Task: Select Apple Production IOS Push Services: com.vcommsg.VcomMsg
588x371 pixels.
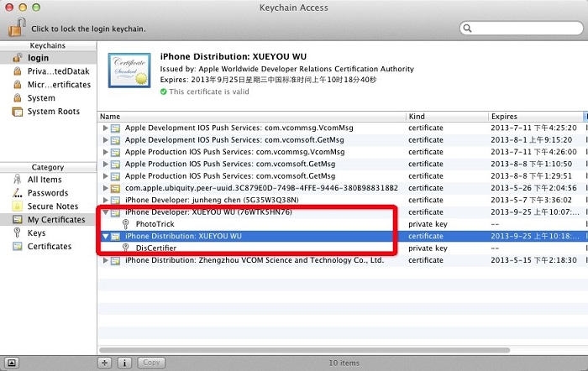Action: tap(234, 152)
